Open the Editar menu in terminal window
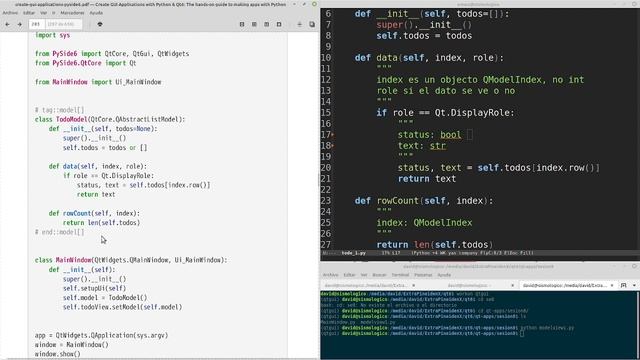The width and height of the screenshot is (640, 360). tap(349, 275)
